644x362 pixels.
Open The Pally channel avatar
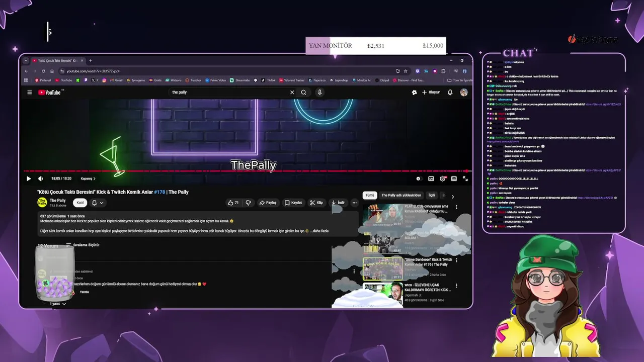(42, 203)
